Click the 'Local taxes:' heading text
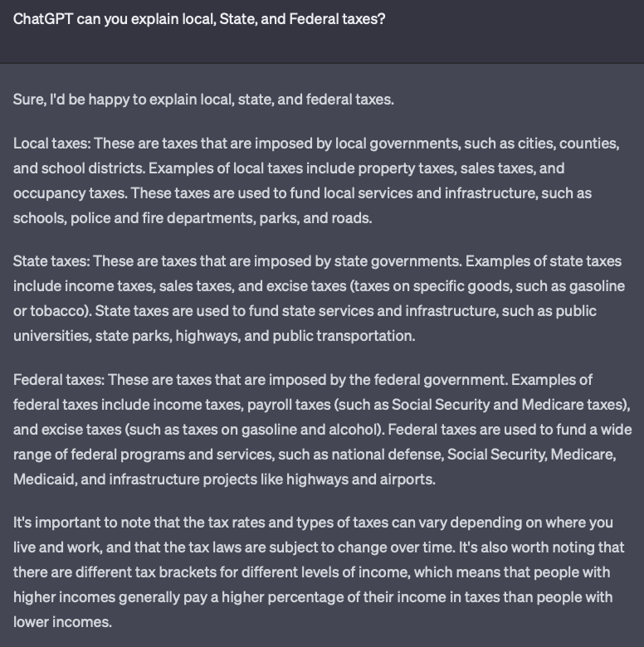644x647 pixels. click(x=51, y=144)
